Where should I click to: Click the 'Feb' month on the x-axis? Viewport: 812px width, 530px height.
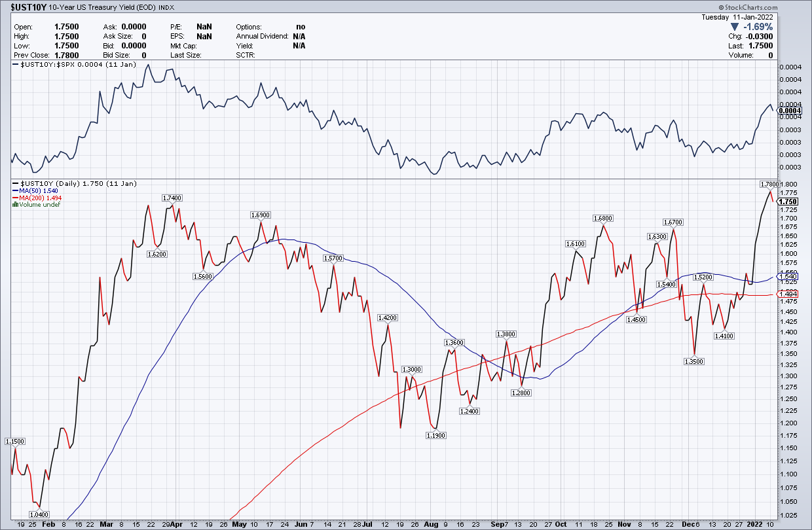click(x=48, y=524)
